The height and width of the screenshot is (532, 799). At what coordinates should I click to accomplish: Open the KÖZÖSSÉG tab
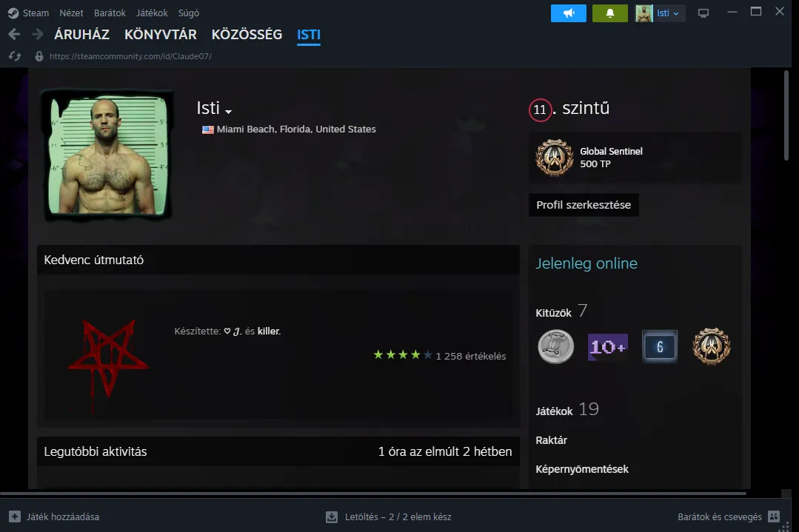pos(247,34)
